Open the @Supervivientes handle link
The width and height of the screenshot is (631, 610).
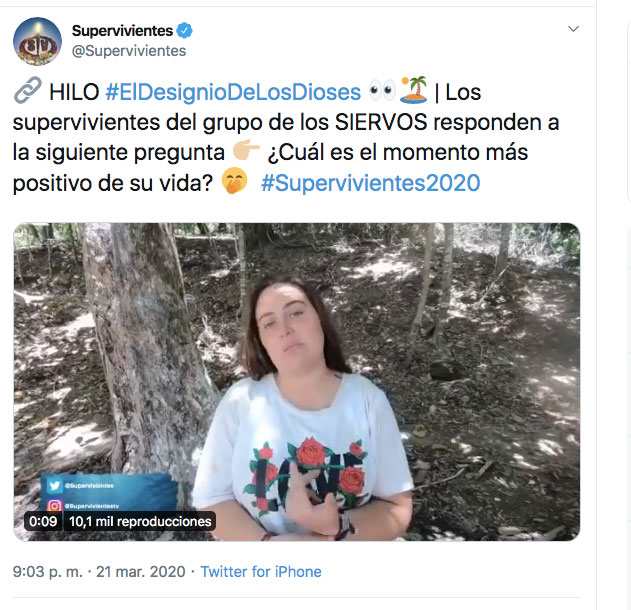click(x=129, y=51)
